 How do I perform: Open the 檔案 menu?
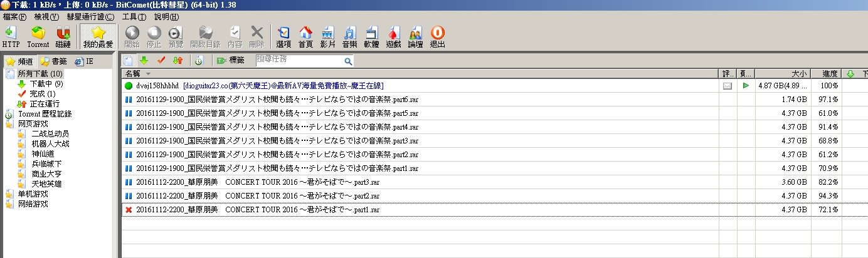[14, 16]
